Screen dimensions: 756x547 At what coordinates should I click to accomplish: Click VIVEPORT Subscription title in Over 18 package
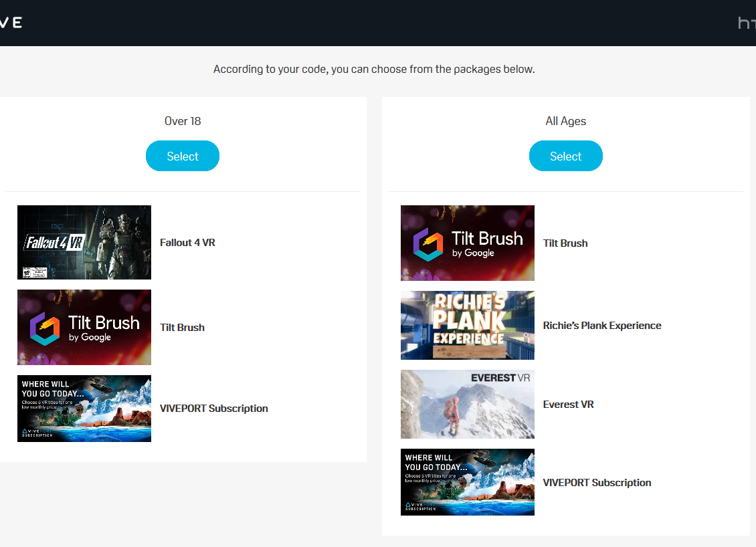coord(213,408)
